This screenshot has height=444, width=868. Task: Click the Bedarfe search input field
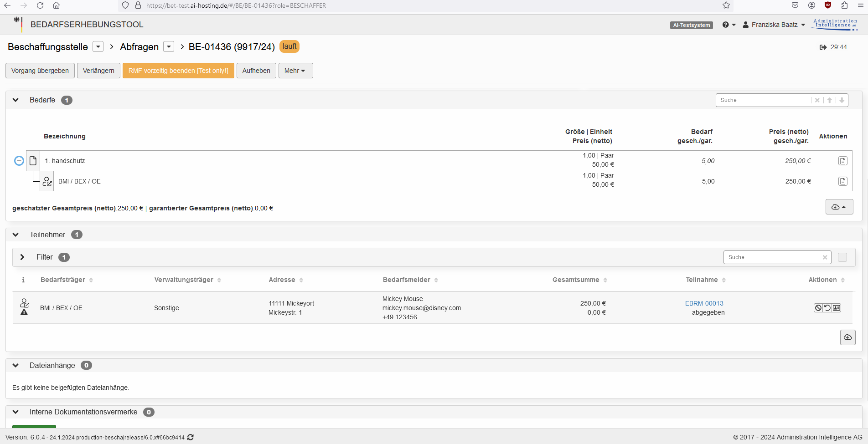tap(764, 100)
